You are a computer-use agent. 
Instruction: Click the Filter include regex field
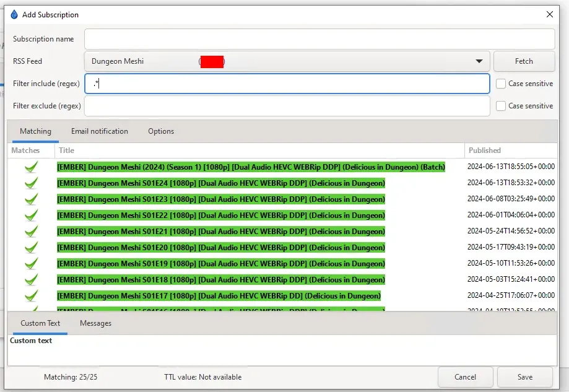[x=287, y=84]
